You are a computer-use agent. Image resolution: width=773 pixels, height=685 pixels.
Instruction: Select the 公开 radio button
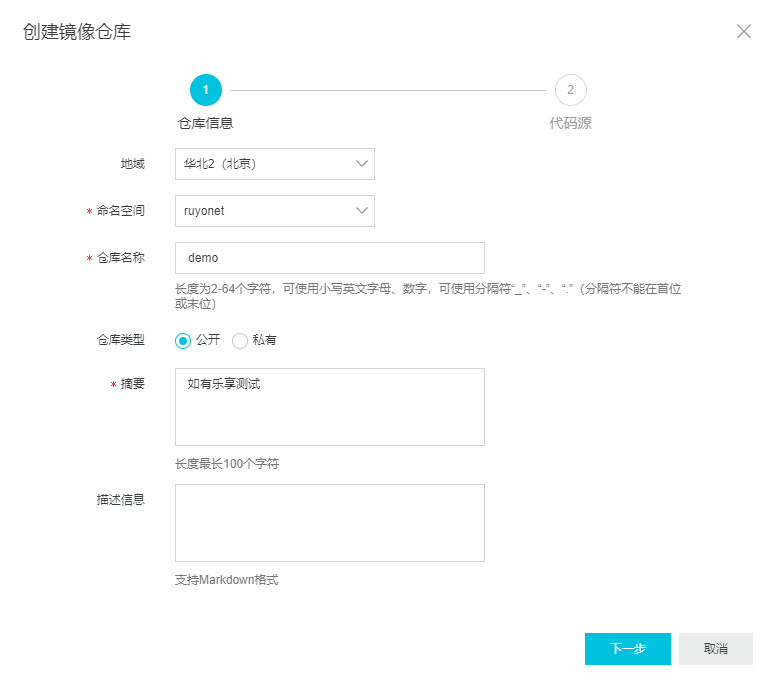(x=183, y=341)
